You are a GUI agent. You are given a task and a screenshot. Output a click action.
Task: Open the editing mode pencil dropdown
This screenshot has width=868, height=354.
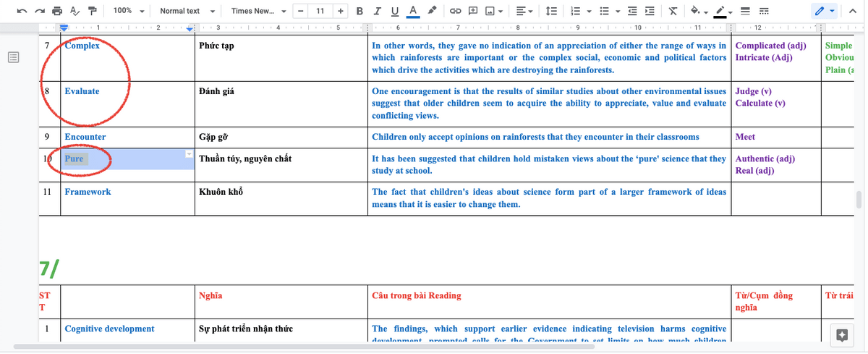[x=825, y=12]
